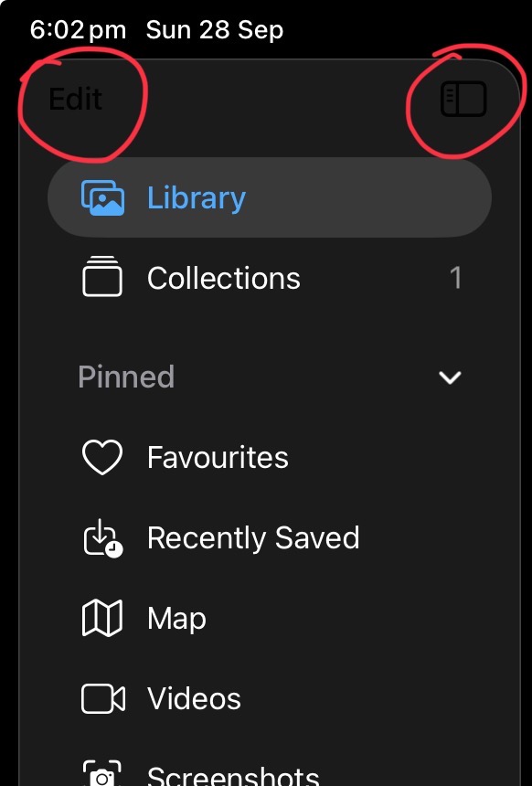Open the Recently Saved label
The width and height of the screenshot is (532, 786).
tap(253, 538)
